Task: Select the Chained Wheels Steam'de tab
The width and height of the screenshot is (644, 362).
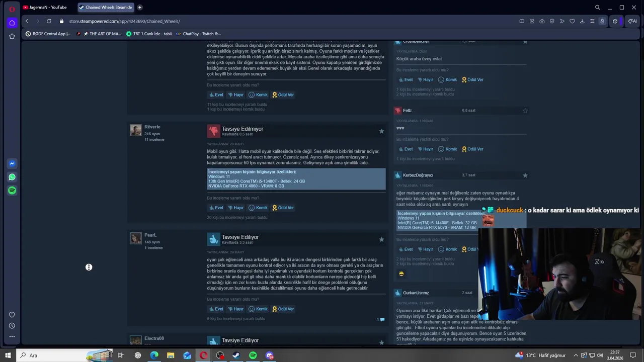Action: (x=106, y=8)
